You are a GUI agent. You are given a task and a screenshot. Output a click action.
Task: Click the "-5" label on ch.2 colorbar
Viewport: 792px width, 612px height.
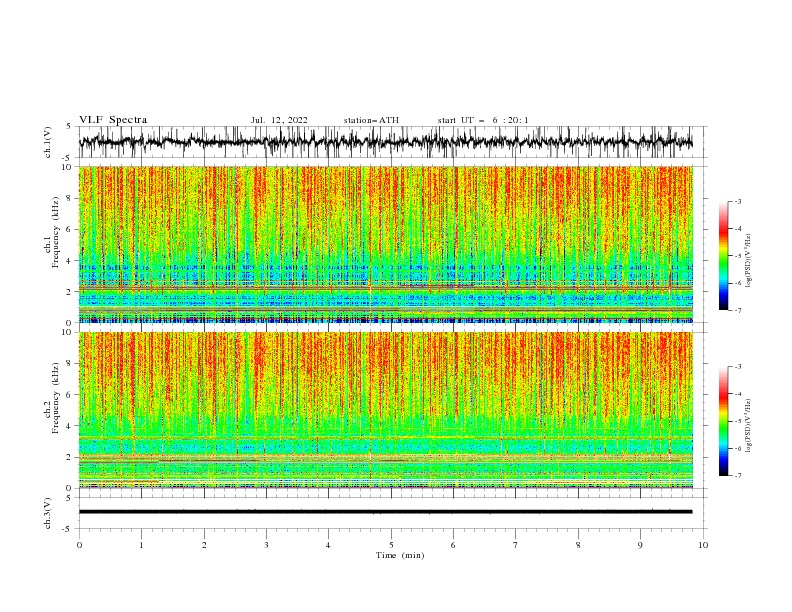click(x=738, y=421)
